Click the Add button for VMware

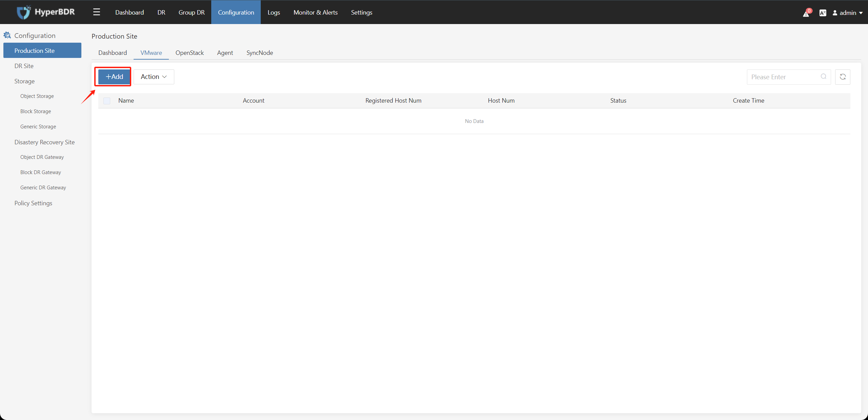pos(114,76)
